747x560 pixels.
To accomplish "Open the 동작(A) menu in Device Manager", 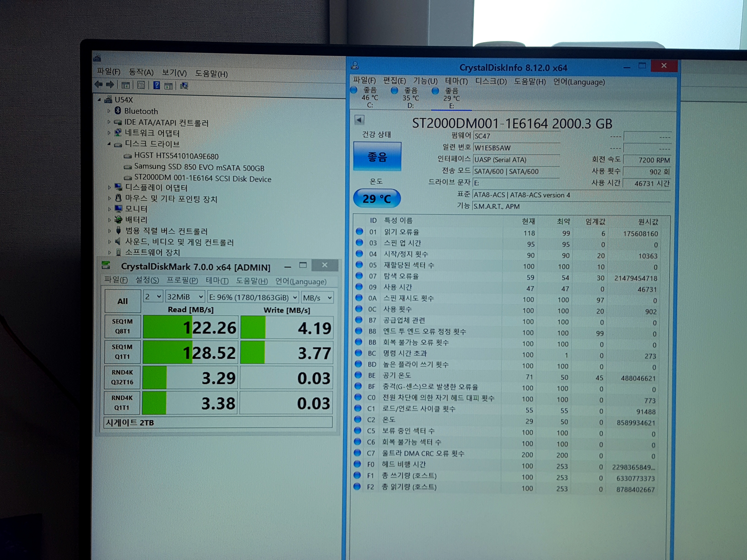I will point(141,72).
